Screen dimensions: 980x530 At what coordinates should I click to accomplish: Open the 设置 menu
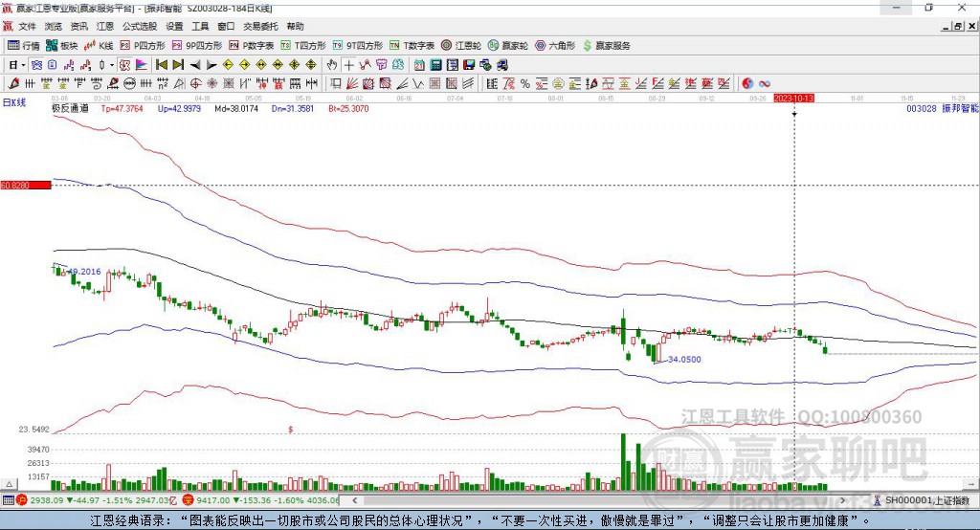(174, 26)
